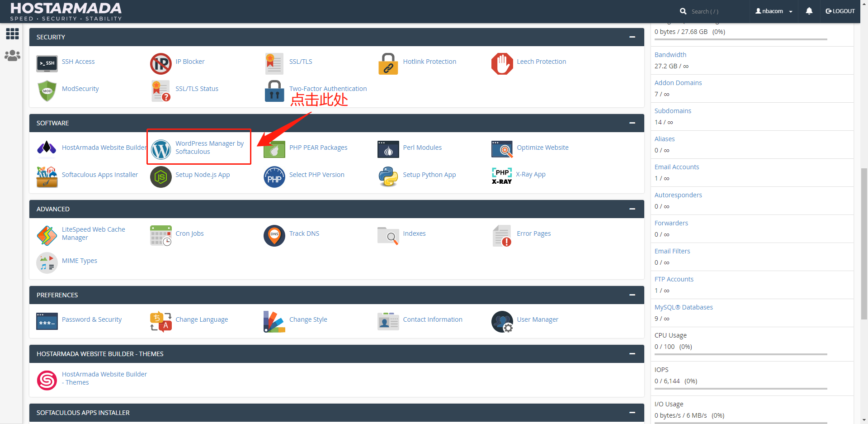Click the Contact Information card icon

click(x=388, y=321)
